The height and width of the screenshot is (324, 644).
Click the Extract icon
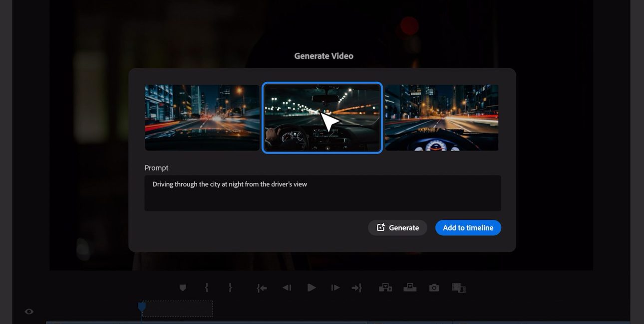(410, 288)
